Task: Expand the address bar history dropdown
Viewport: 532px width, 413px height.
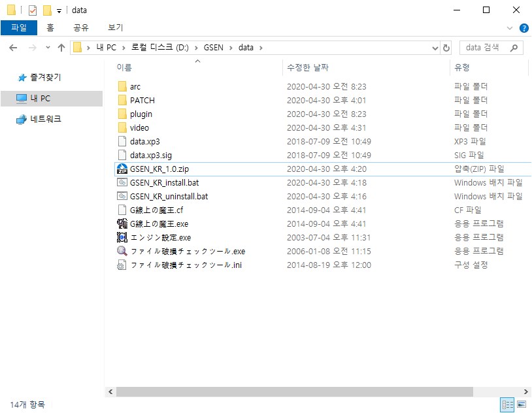Action: (x=435, y=48)
